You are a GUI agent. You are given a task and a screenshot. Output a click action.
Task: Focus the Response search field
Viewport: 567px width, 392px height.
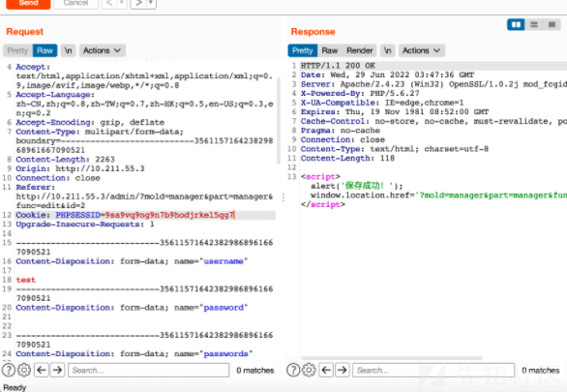(433, 371)
